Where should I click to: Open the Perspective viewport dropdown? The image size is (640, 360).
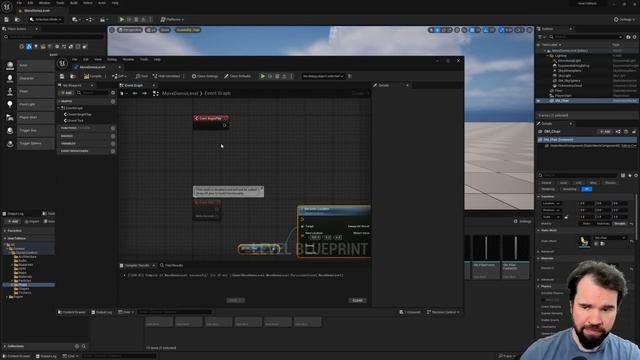(x=130, y=30)
